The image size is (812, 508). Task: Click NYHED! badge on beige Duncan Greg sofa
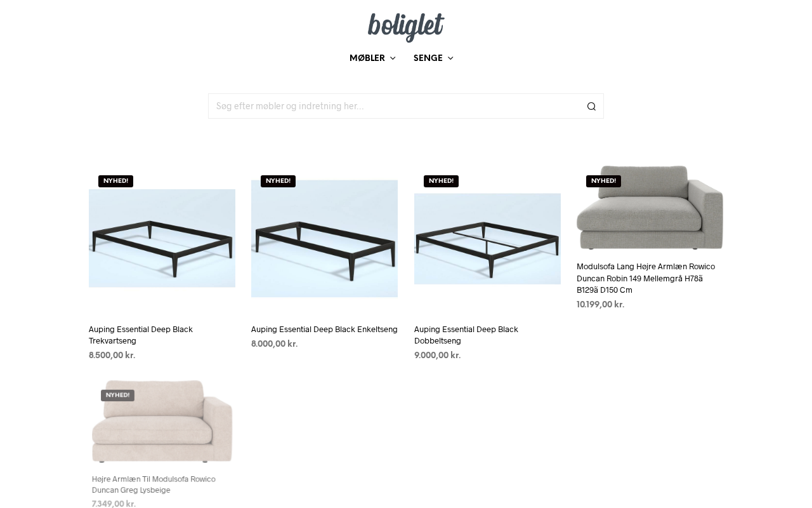(117, 395)
